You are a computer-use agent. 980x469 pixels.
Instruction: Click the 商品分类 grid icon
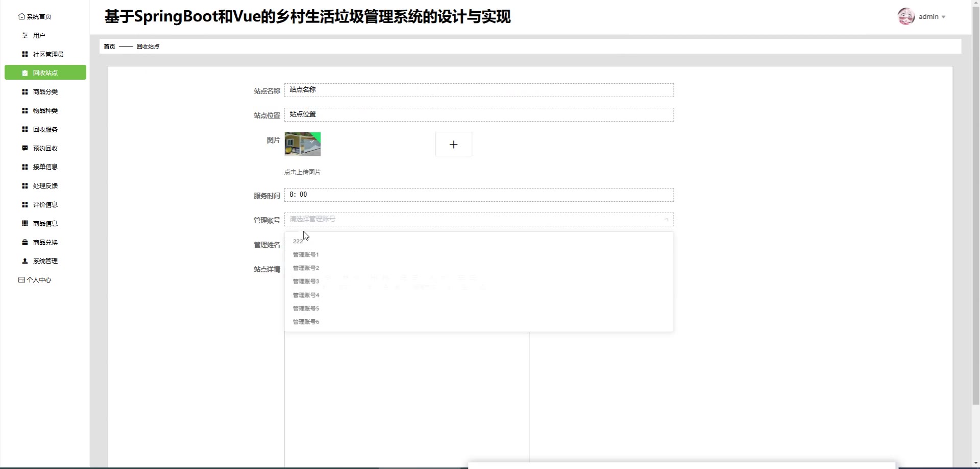point(24,92)
